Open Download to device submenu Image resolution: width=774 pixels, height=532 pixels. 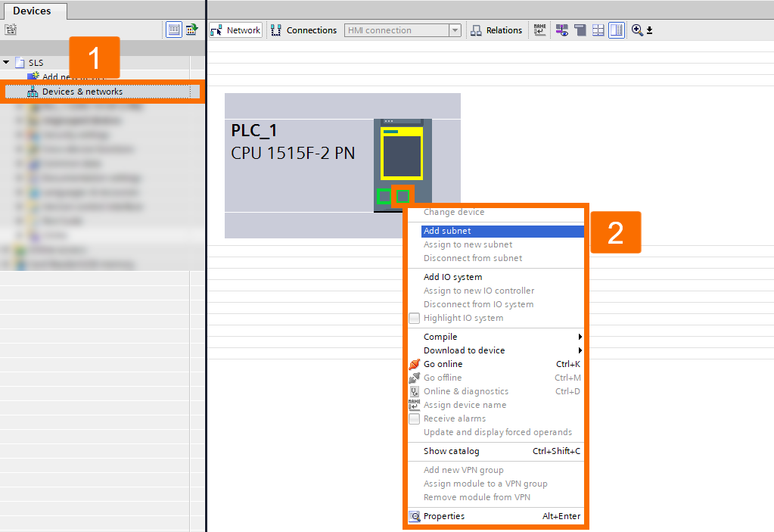click(x=496, y=350)
